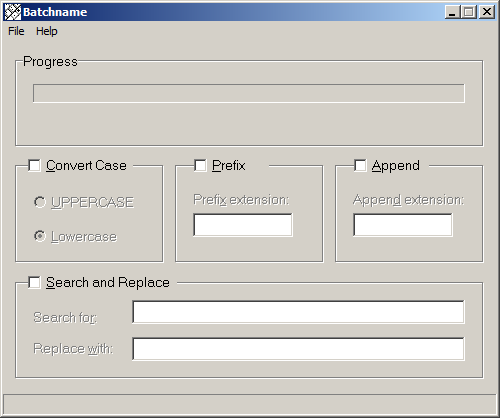Click the Replace with label
The height and width of the screenshot is (418, 500).
[73, 349]
